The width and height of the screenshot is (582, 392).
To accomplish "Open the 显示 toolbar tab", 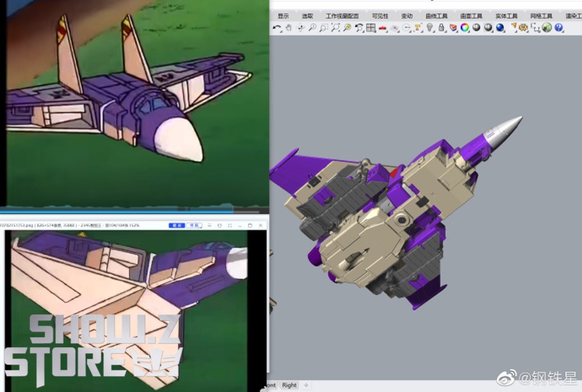I will (x=283, y=16).
